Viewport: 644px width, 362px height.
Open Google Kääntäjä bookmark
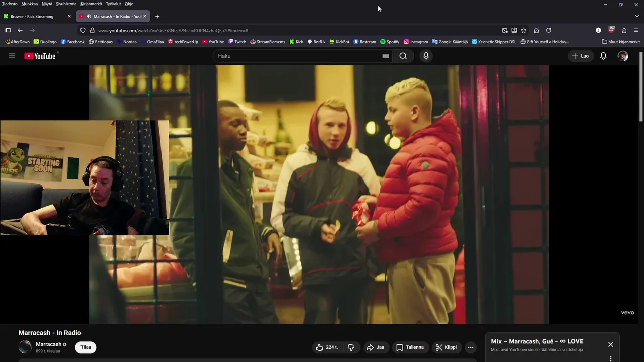click(x=449, y=42)
